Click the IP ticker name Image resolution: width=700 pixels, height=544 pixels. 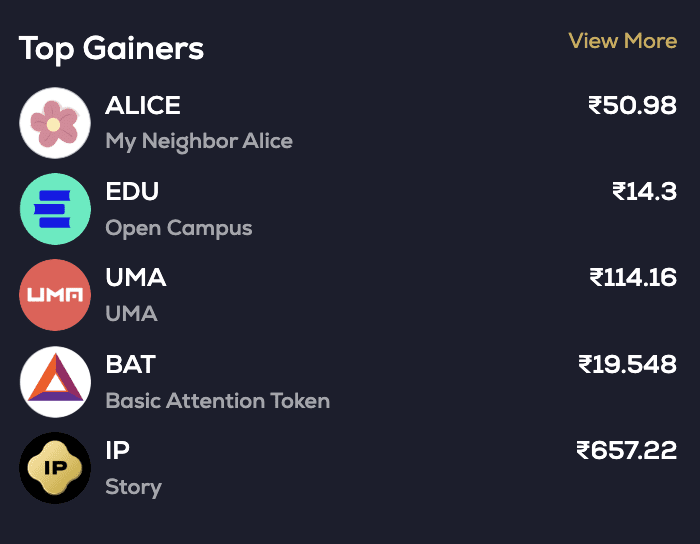118,450
